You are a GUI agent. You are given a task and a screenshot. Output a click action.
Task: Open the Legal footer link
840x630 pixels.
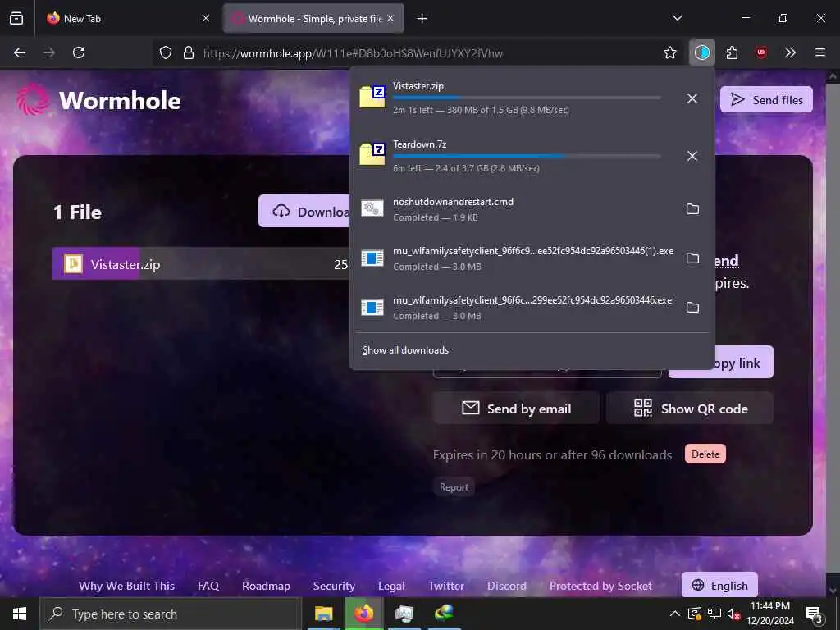point(391,586)
